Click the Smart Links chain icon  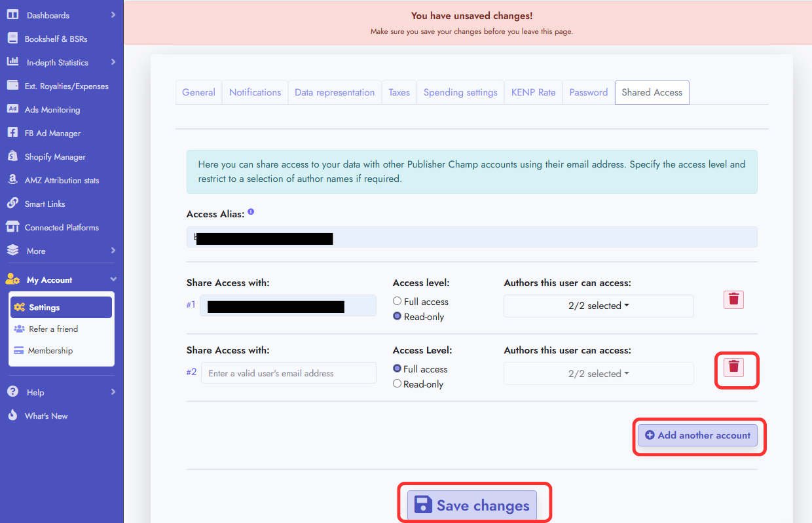(x=12, y=203)
